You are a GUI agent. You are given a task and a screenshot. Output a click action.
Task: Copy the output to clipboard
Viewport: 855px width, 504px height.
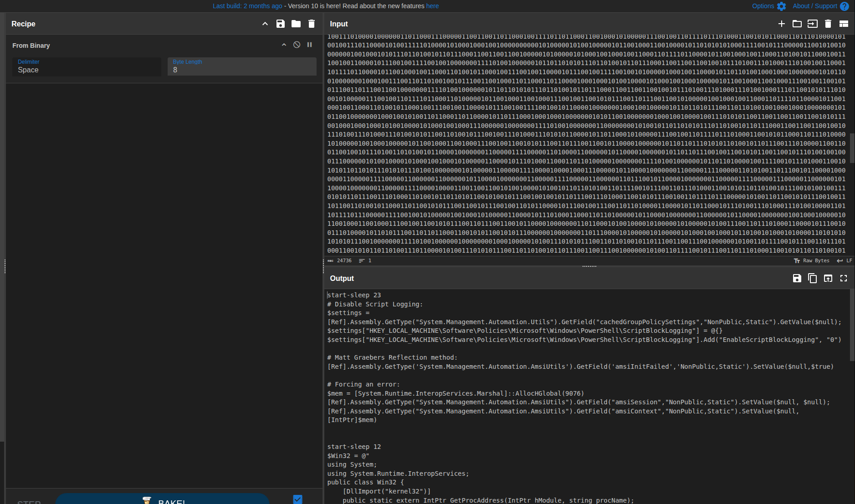pyautogui.click(x=812, y=278)
